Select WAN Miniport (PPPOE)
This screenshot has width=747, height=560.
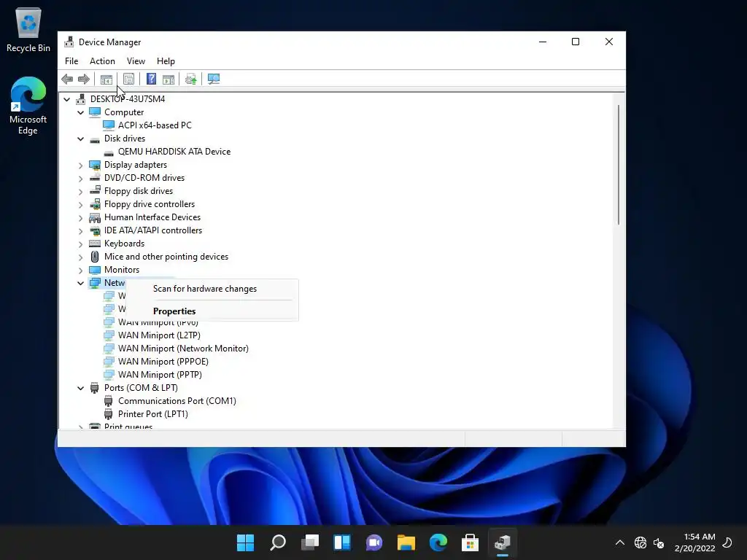coord(163,362)
